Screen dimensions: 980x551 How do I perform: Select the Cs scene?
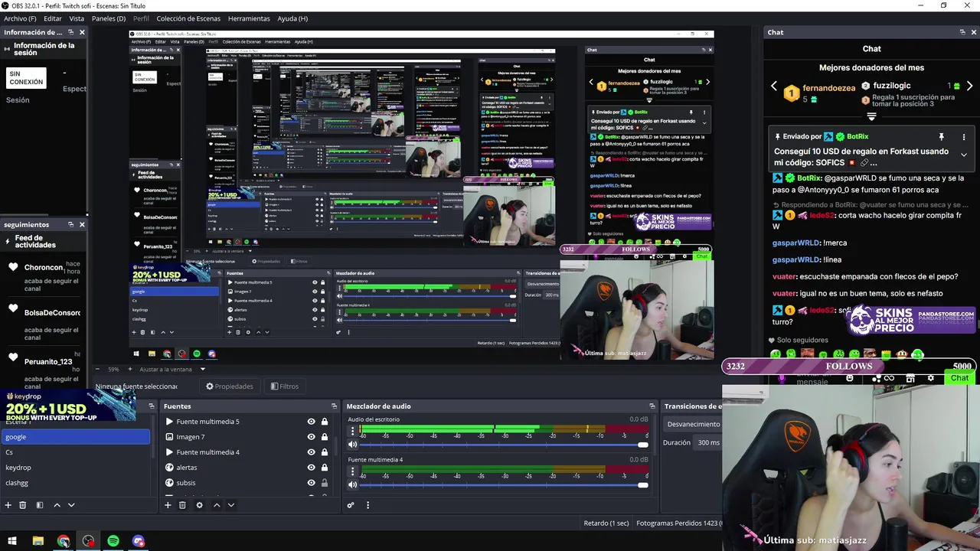click(75, 452)
